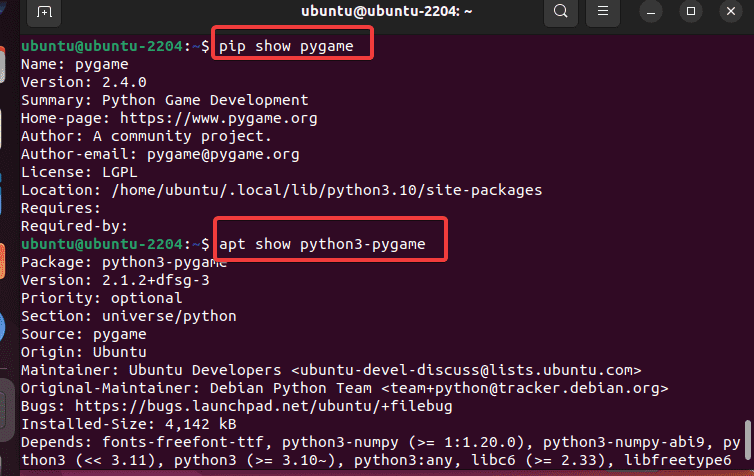Viewport: 754px width, 476px height.
Task: Click first ubuntu@ubuntu-2204 prompt
Action: coord(115,46)
